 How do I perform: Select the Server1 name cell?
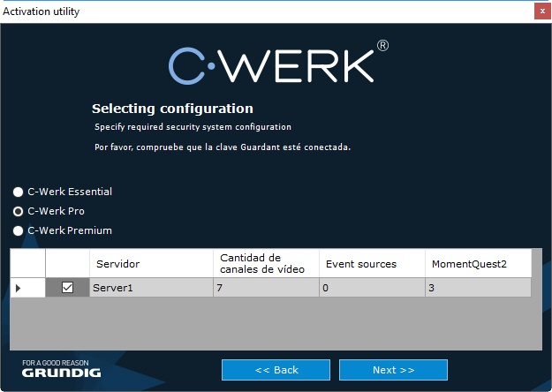[151, 288]
